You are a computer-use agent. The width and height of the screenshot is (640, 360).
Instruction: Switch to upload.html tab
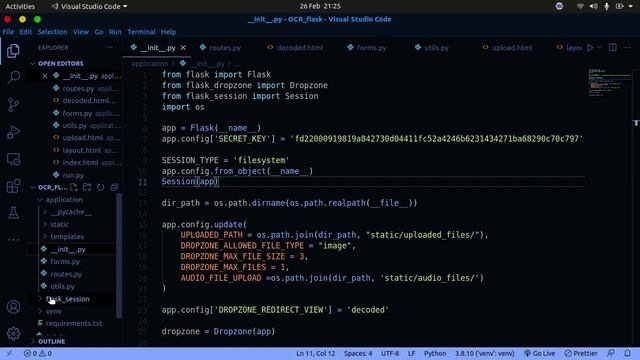click(512, 48)
